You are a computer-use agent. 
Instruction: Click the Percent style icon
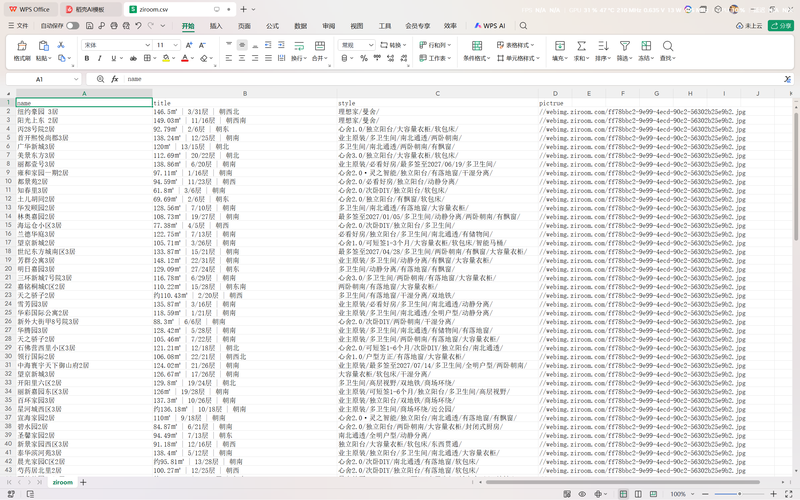pyautogui.click(x=364, y=58)
